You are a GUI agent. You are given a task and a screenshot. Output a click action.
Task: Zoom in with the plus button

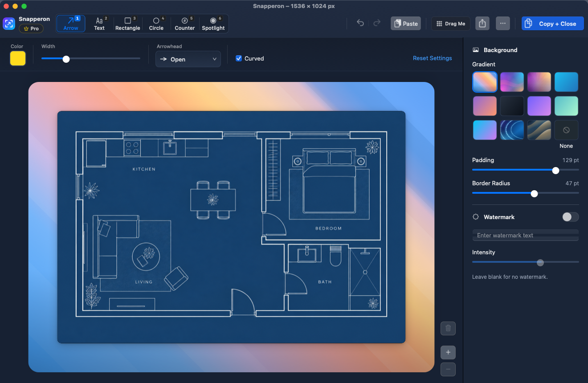[x=448, y=352]
